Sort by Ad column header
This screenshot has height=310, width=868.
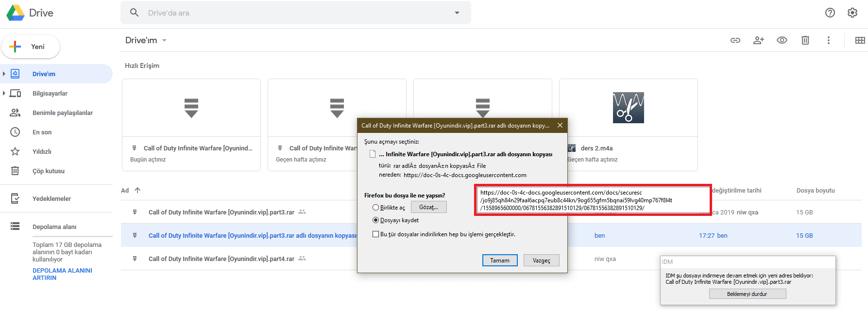coord(125,190)
